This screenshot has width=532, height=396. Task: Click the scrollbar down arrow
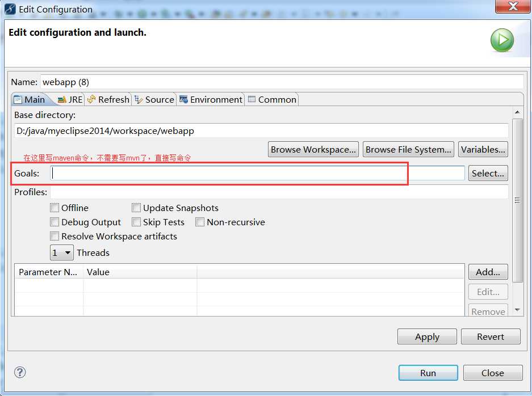coord(517,310)
